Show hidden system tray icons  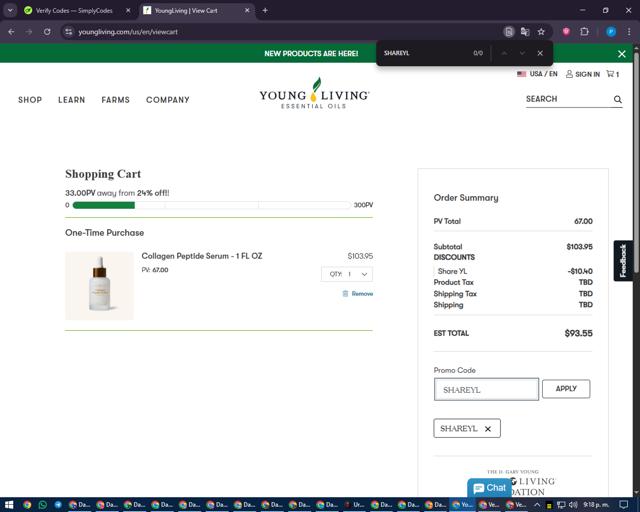point(537,505)
